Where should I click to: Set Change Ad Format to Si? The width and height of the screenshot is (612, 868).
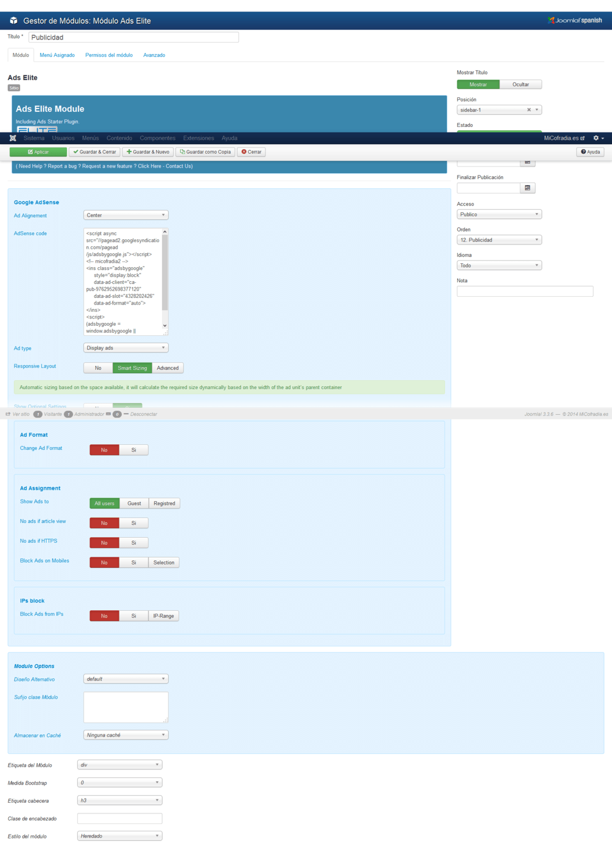(x=134, y=450)
